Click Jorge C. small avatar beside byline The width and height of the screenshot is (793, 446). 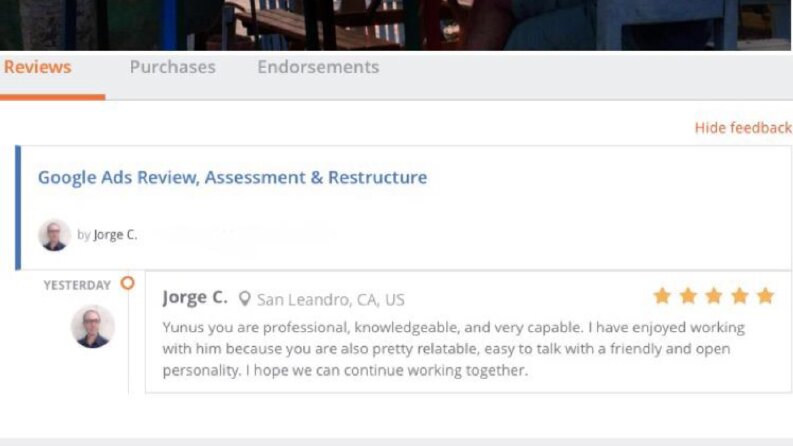54,235
